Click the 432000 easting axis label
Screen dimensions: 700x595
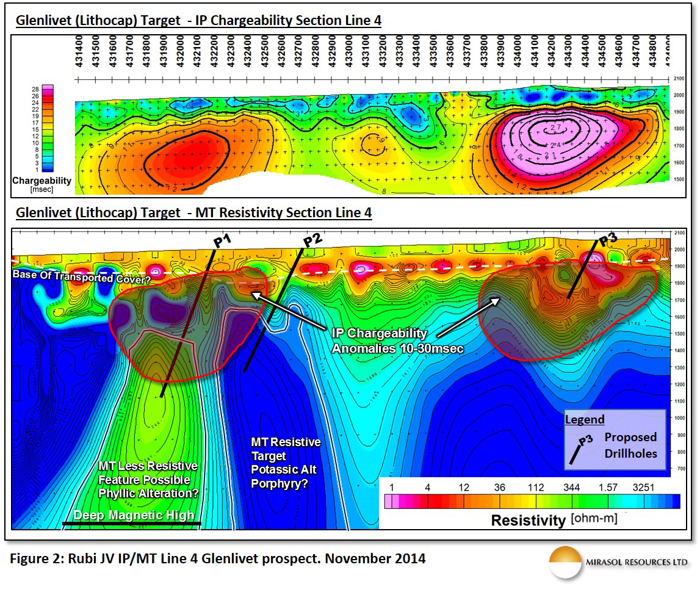[x=180, y=51]
